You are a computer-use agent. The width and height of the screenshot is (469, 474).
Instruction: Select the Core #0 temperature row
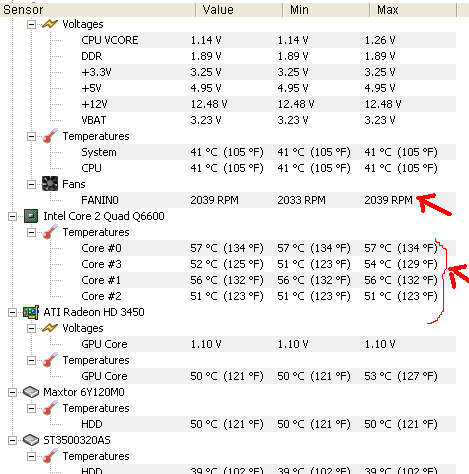click(x=268, y=248)
